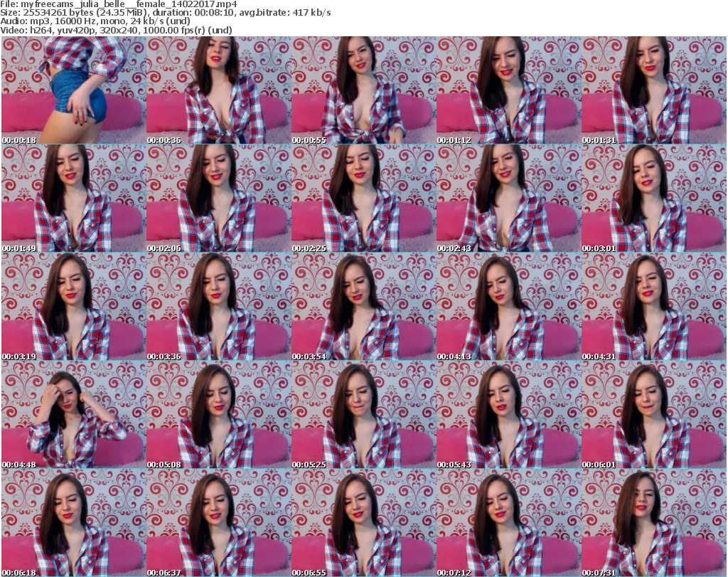This screenshot has height=577, width=728.
Task: Pick the thumbnail marked 00:02:25
Action: click(x=363, y=198)
